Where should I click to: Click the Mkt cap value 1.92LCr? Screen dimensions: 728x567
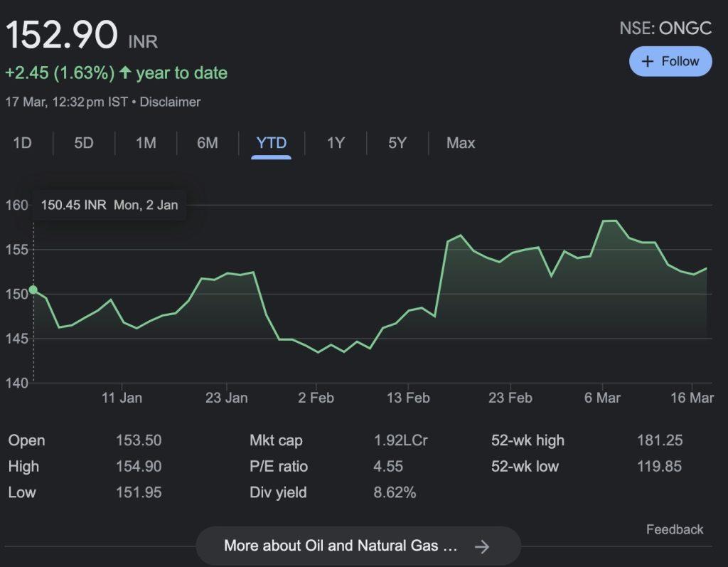401,440
